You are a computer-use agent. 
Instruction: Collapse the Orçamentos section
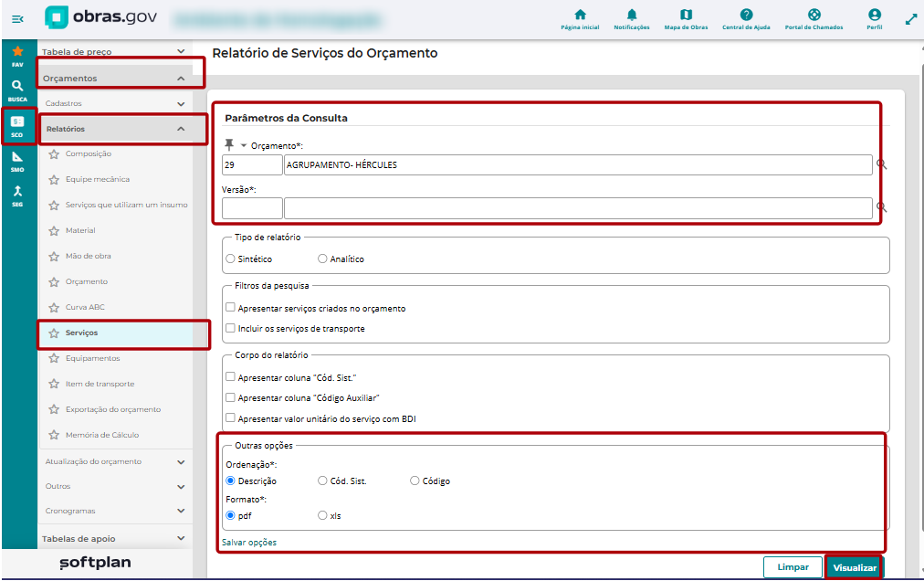(181, 79)
